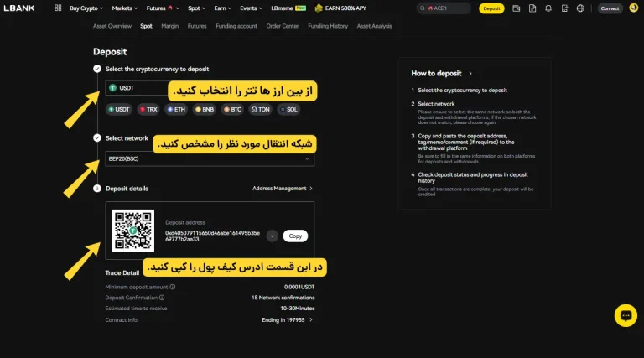Screen dimensions: 644x358
Task: Open the LBmeme menu item
Action: [x=288, y=8]
